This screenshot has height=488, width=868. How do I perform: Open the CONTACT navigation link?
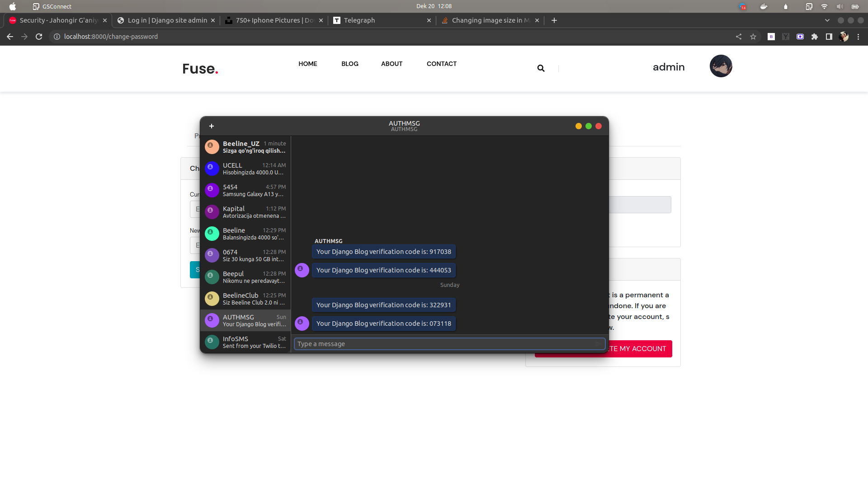coord(441,64)
